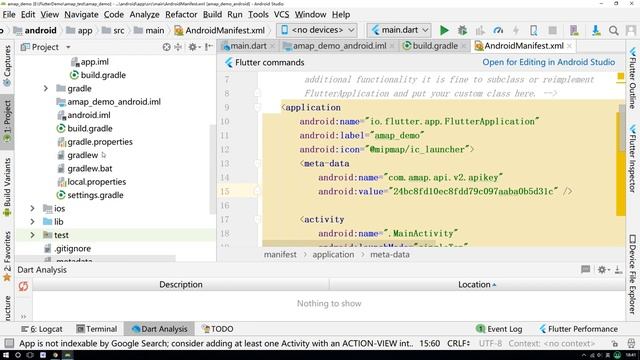Click Flutter commands label in editor header

tap(269, 62)
